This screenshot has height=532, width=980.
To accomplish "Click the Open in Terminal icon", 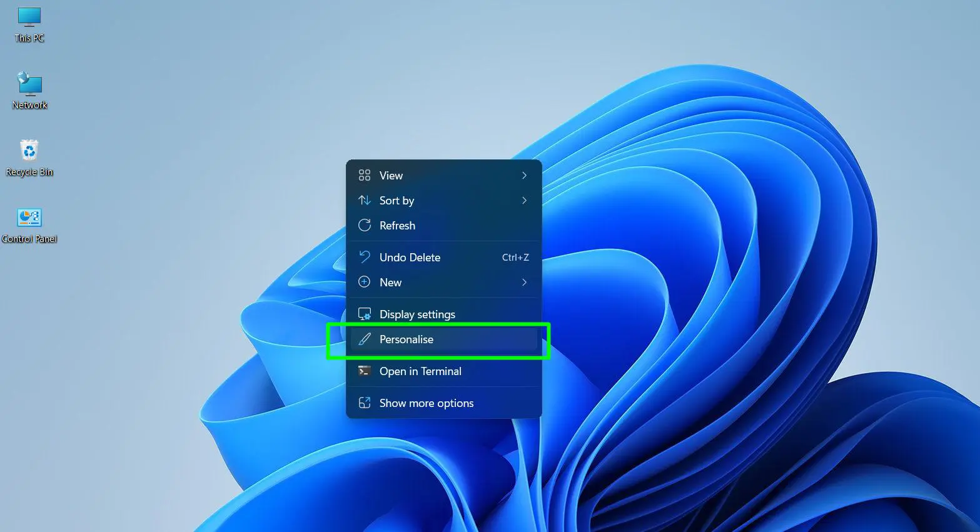I will point(365,371).
